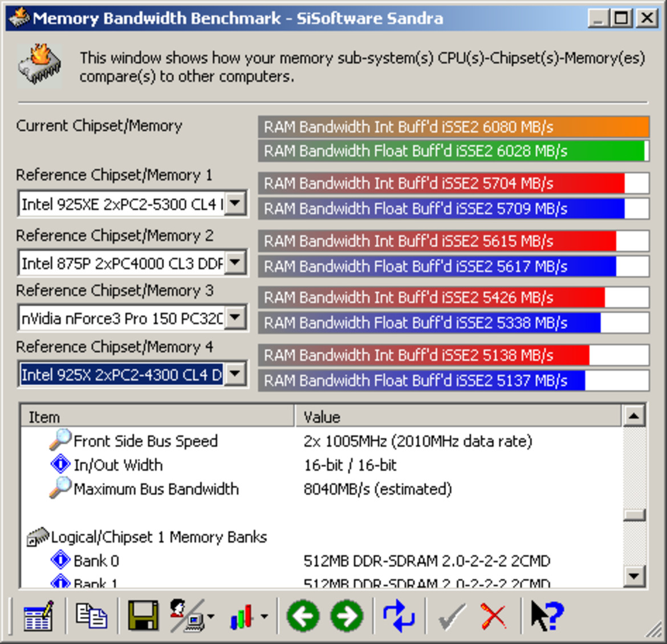Click magnifier icon beside Front Side Bus Speed
Viewport: 667px width, 644px height.
[x=60, y=440]
